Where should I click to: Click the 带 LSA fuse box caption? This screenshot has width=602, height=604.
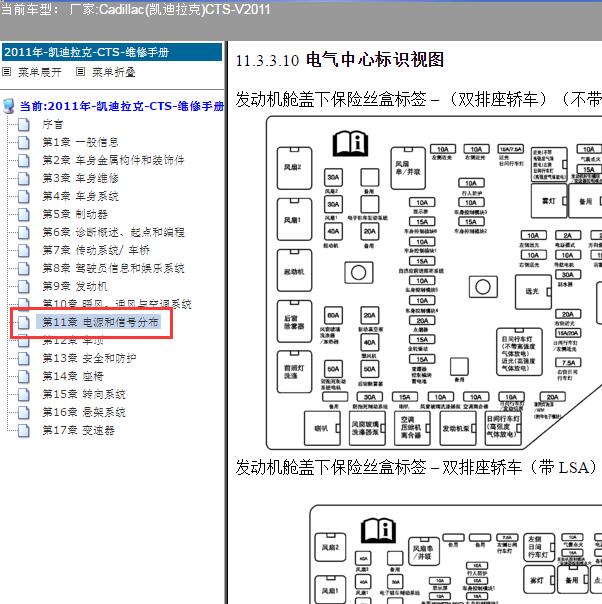tap(416, 468)
